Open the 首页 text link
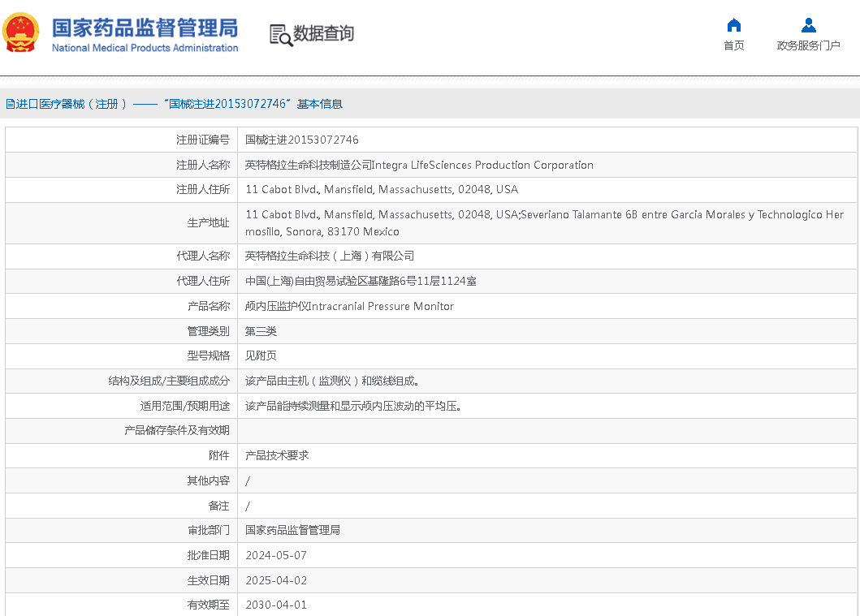This screenshot has height=616, width=860. click(733, 45)
